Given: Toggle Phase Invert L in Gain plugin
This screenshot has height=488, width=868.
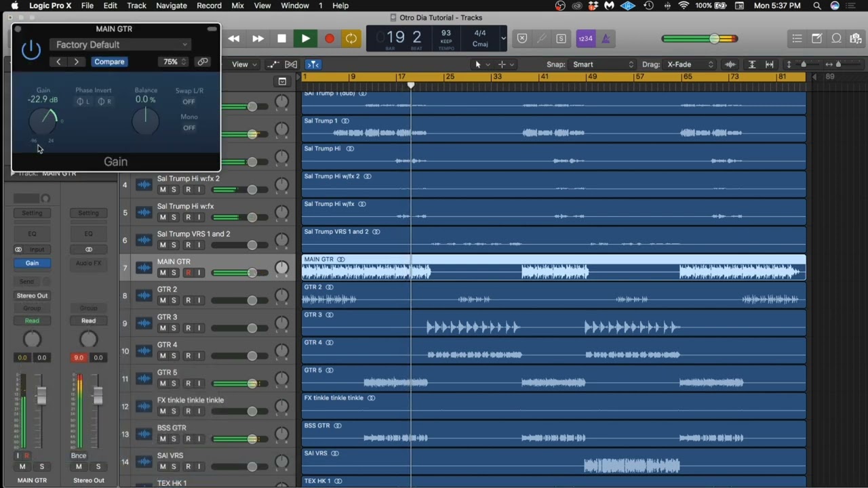Looking at the screenshot, I should [83, 102].
